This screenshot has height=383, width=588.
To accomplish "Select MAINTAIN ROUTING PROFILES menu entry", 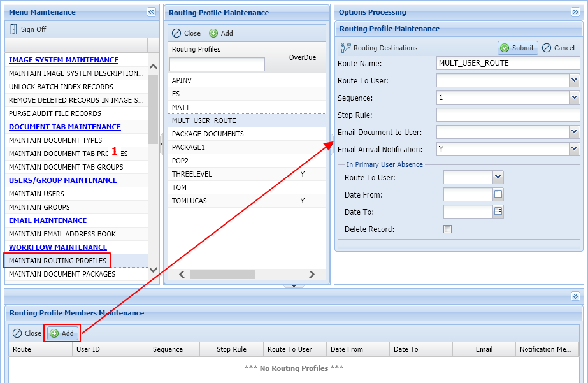I will coord(57,260).
